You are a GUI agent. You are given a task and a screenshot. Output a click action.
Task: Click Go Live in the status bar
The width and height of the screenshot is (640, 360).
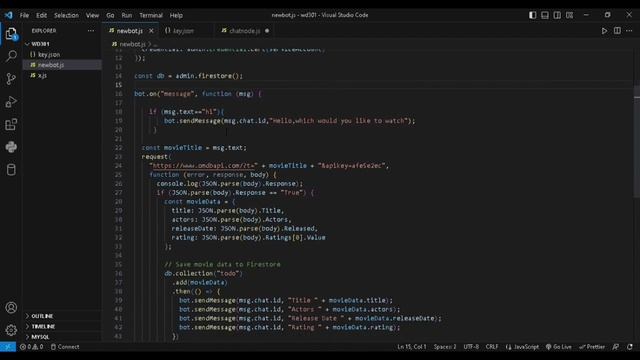pos(559,347)
